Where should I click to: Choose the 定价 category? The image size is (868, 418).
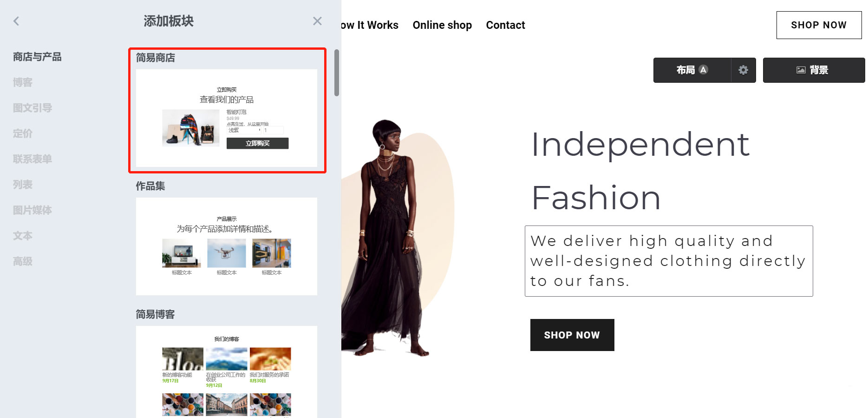tap(23, 133)
